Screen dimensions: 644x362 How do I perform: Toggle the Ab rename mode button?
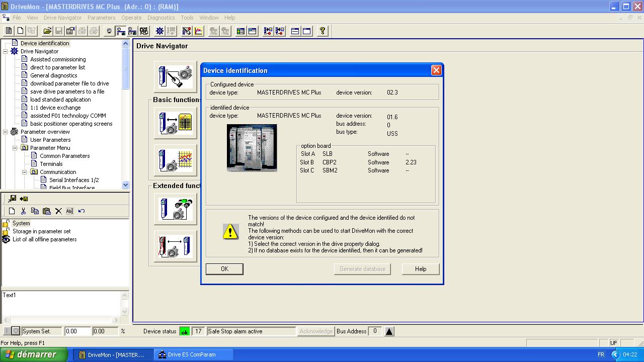pyautogui.click(x=70, y=211)
